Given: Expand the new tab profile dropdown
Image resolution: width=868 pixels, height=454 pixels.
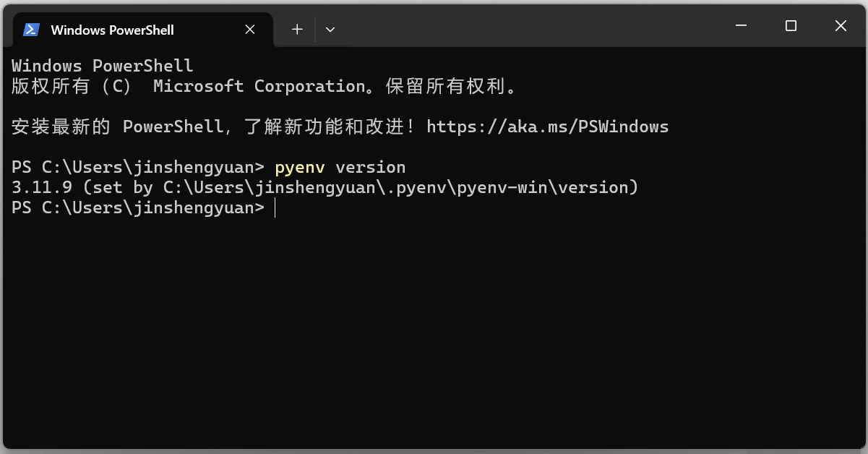Looking at the screenshot, I should tap(330, 30).
